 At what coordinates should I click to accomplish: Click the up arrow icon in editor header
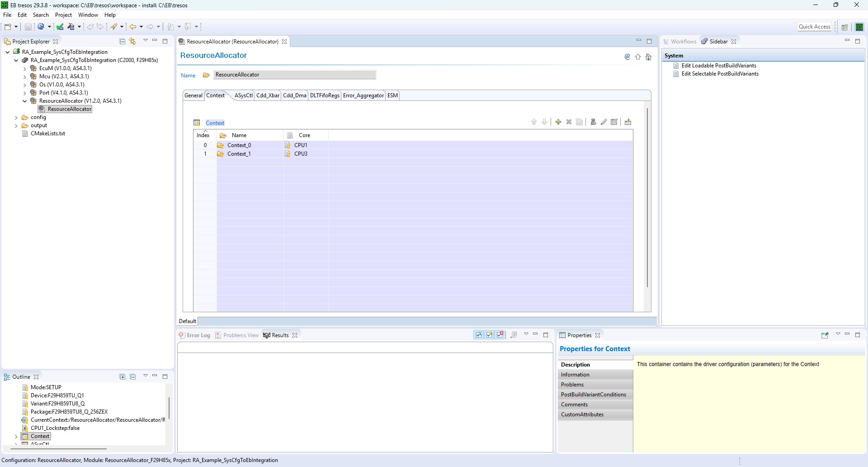638,57
